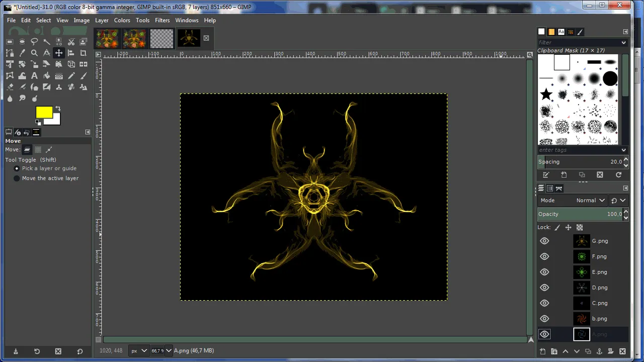Viewport: 644px width, 362px height.
Task: Select the Move tool in toolbox
Action: pyautogui.click(x=59, y=53)
